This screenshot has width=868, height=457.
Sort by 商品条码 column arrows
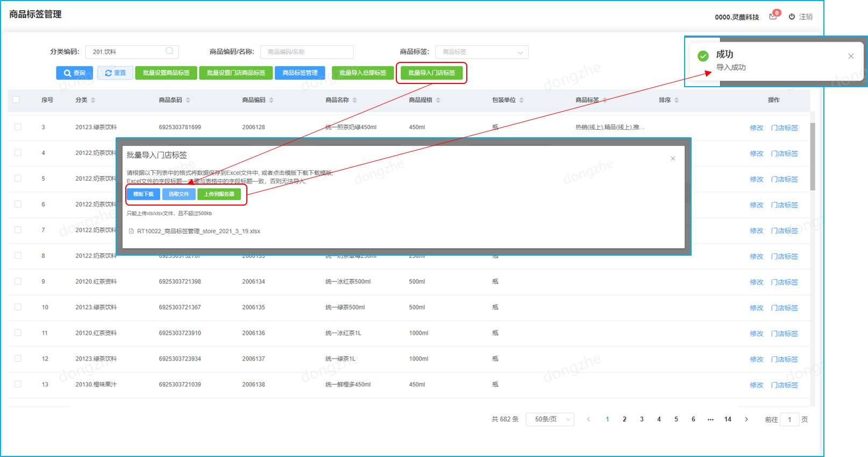click(x=188, y=100)
